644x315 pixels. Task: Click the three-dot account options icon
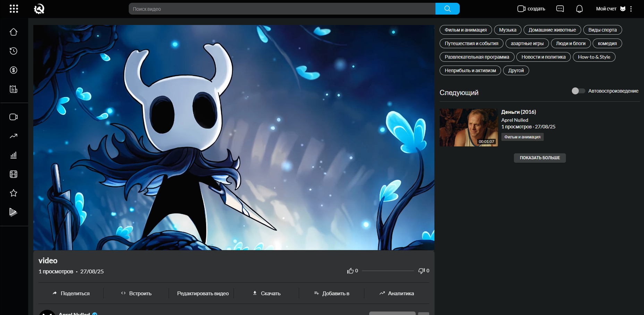pyautogui.click(x=631, y=9)
